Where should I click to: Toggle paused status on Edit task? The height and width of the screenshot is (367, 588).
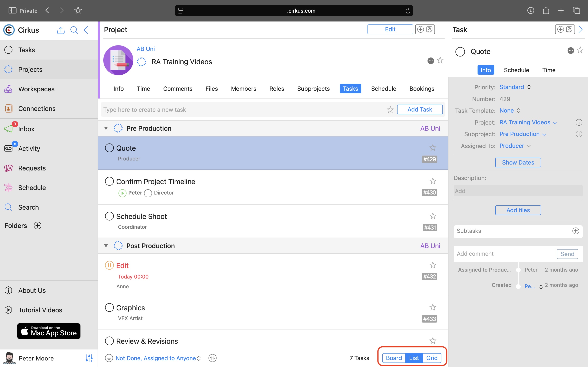coord(109,265)
